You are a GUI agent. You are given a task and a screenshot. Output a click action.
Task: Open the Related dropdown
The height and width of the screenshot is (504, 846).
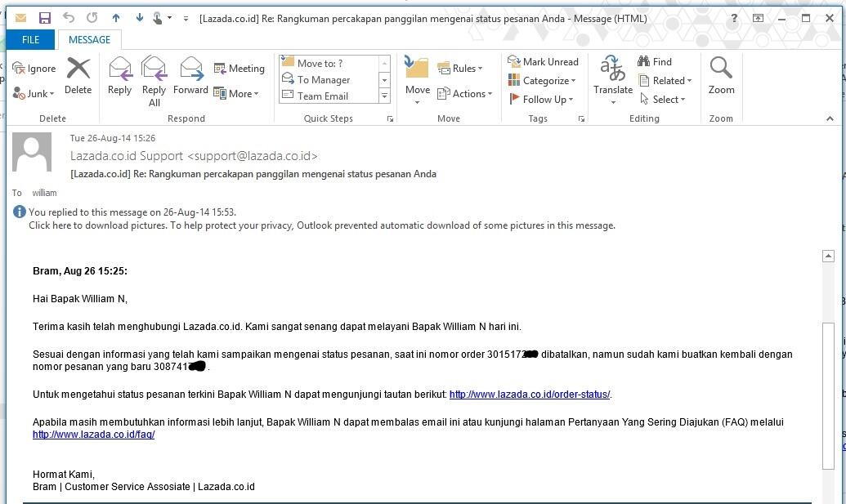(665, 81)
